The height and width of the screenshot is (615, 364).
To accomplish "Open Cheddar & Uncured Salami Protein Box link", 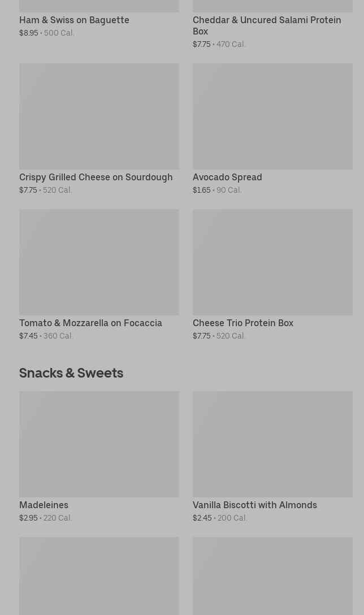I will pos(266,25).
